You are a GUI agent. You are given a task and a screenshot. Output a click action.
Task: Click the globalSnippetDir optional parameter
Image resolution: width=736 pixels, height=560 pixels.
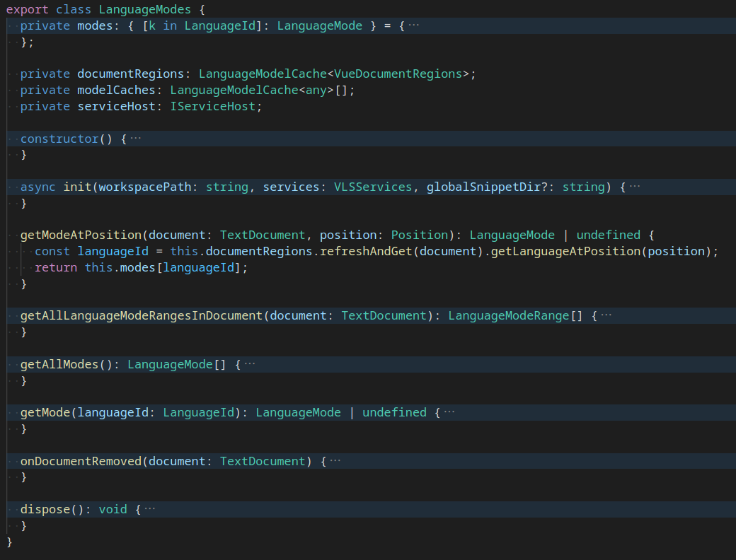473,186
